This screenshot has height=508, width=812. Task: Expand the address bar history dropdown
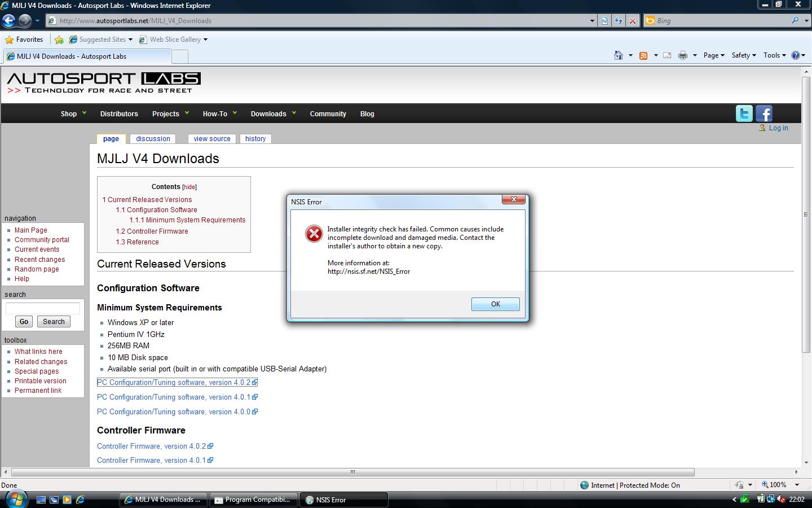coord(592,21)
